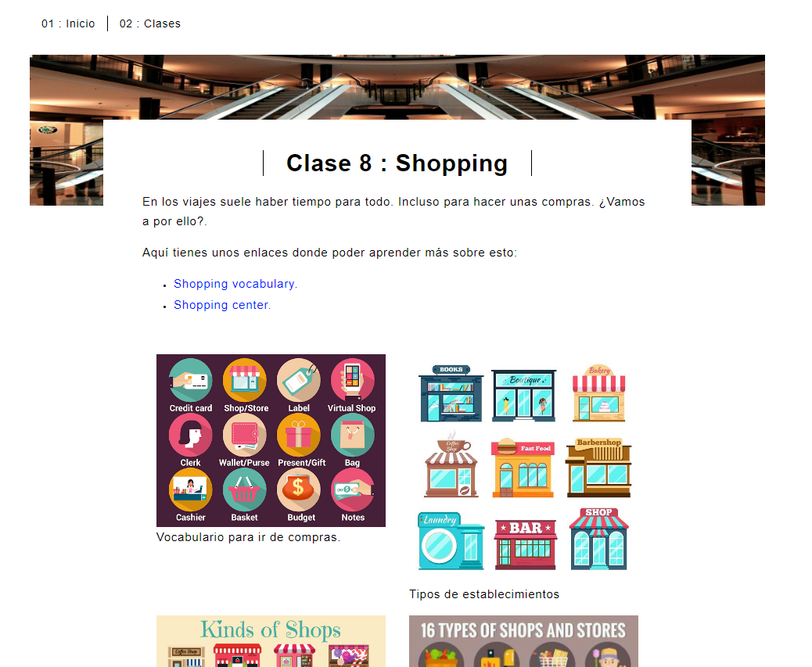
Task: Open the 01 : Inicio menu item
Action: tap(68, 23)
